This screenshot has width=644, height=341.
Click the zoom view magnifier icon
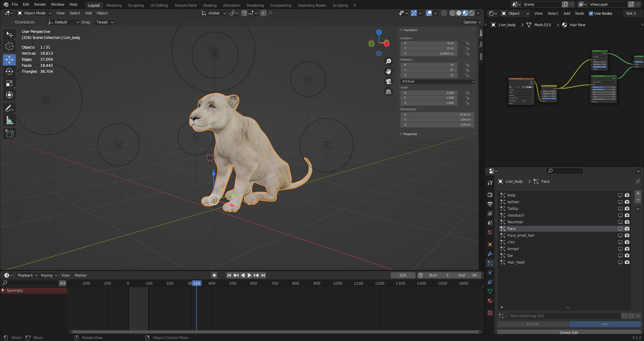click(x=388, y=61)
